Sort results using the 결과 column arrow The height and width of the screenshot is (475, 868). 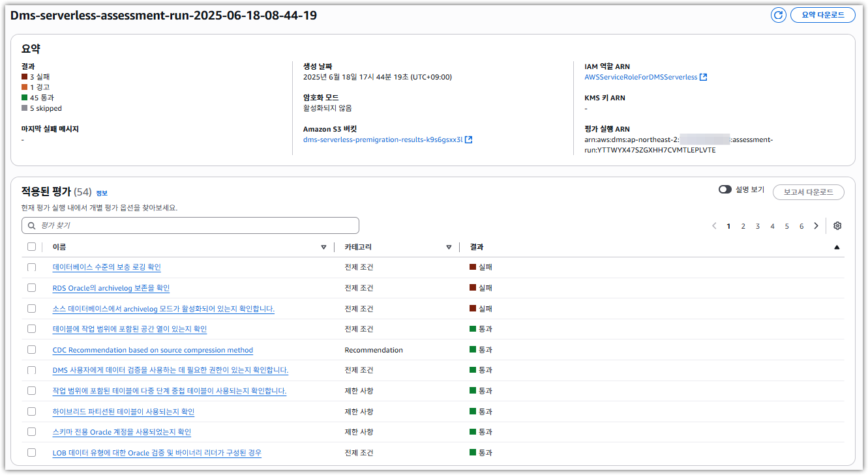[837, 247]
